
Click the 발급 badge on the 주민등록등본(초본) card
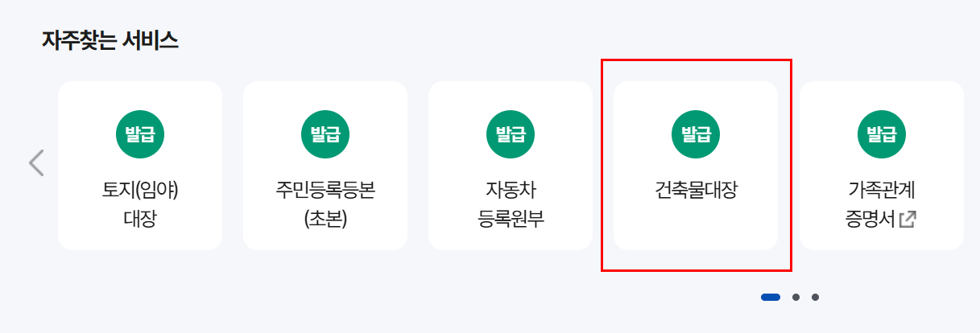tap(325, 134)
